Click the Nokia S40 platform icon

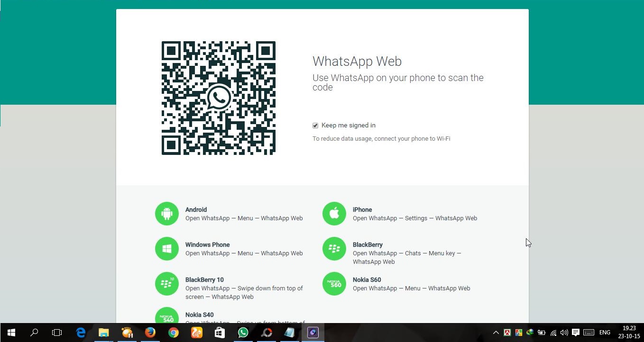[x=167, y=315]
